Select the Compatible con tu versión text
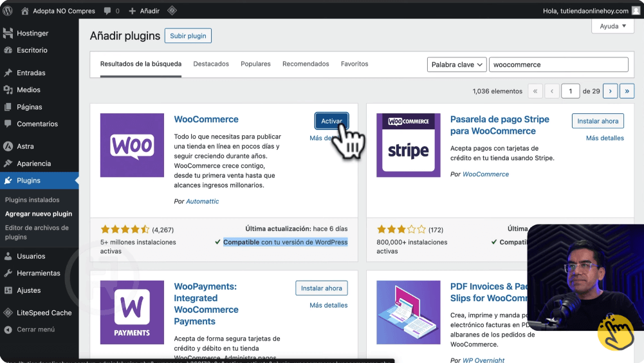 [x=286, y=242]
